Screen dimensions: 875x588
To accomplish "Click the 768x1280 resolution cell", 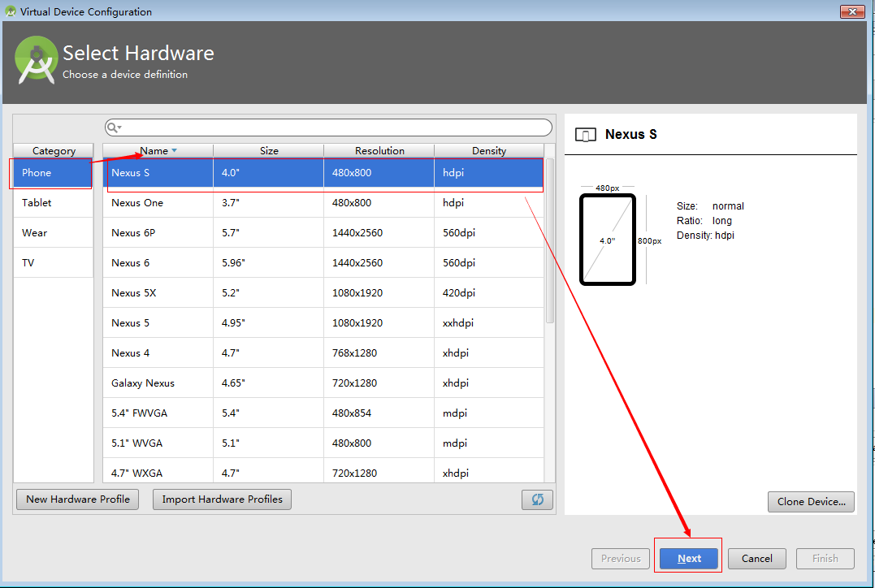I will (x=379, y=353).
